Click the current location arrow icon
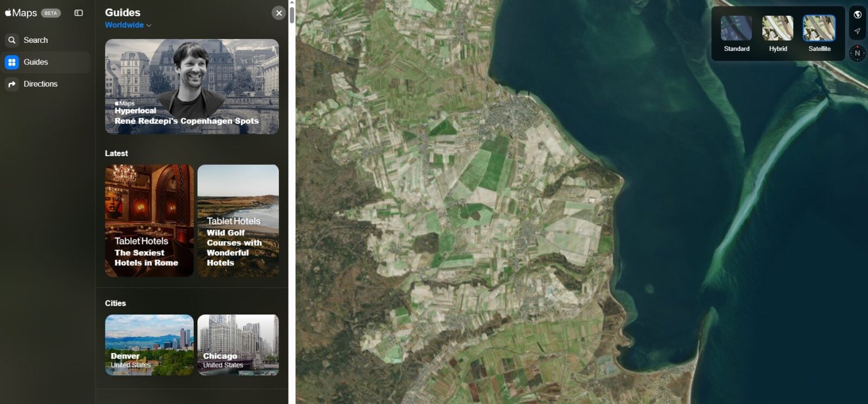Image resolution: width=868 pixels, height=404 pixels. (x=858, y=31)
